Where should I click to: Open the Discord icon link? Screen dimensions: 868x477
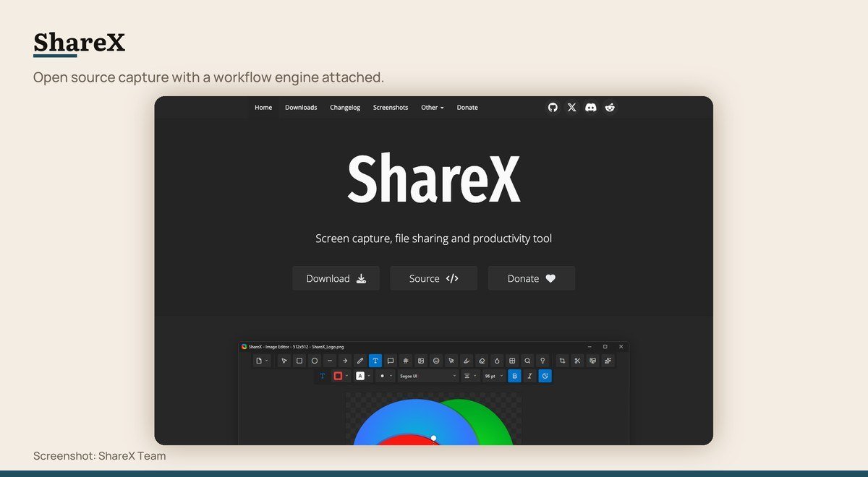(x=591, y=107)
